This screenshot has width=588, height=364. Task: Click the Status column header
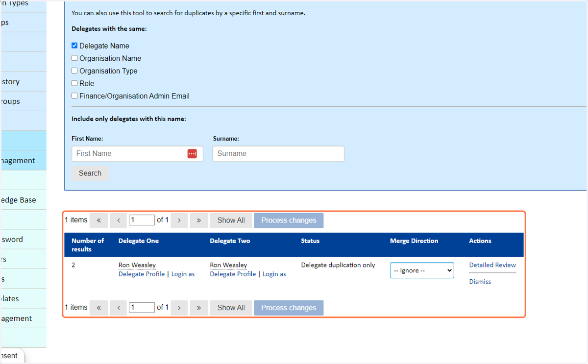click(310, 241)
